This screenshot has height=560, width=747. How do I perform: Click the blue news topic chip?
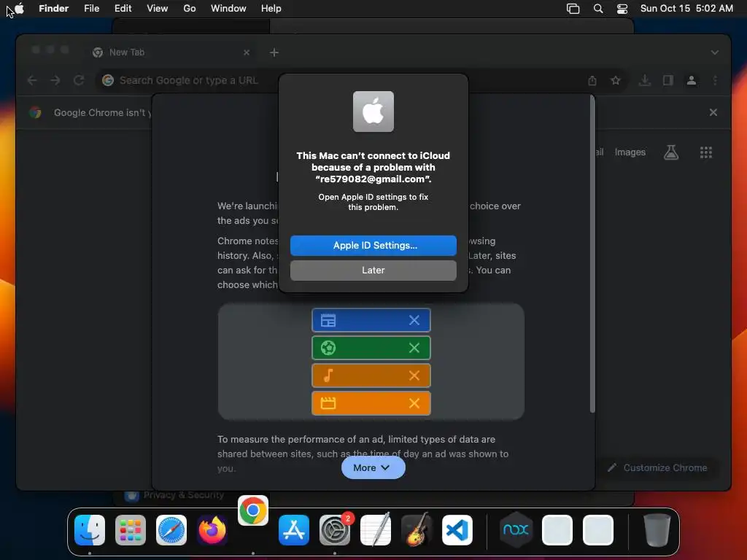pyautogui.click(x=371, y=320)
